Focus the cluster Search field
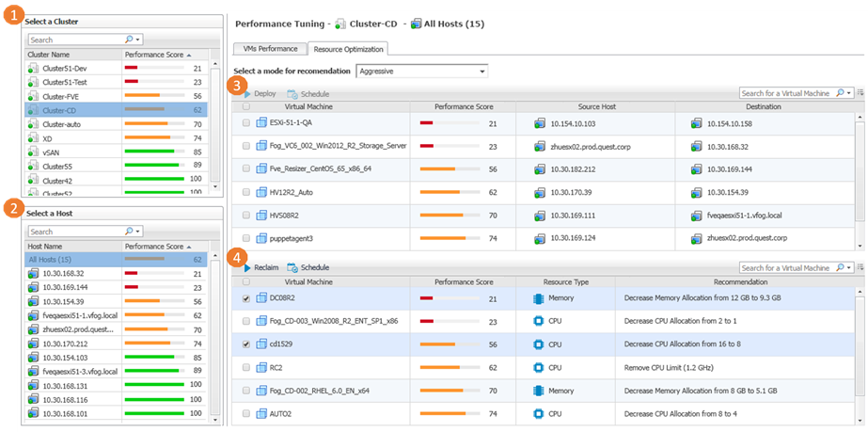This screenshot has height=432, width=868. tap(76, 40)
